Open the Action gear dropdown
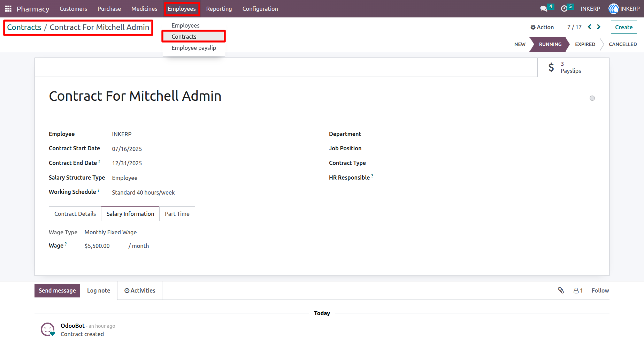This screenshot has width=644, height=363. (x=542, y=27)
